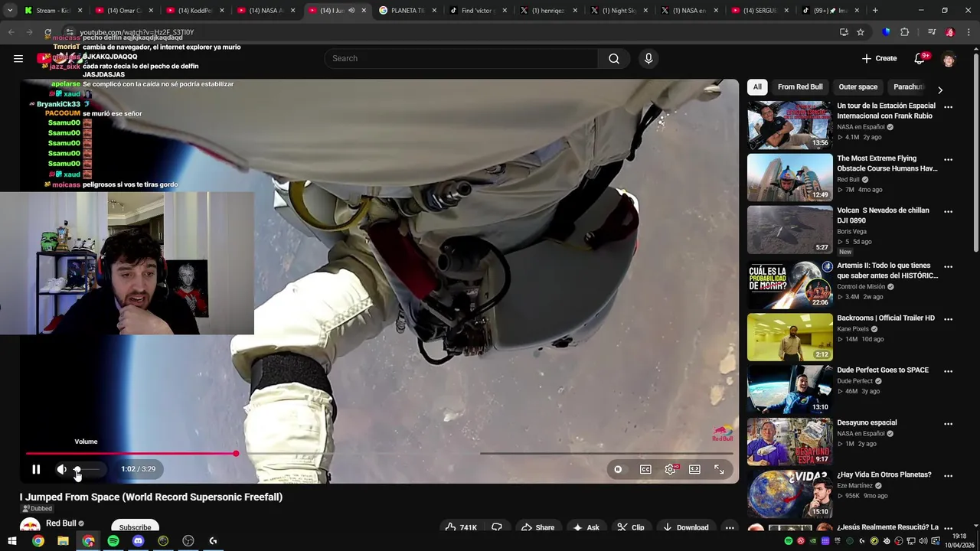Open ¿Hay Vida En Otros Planetas? video
This screenshot has height=551, width=980.
tap(790, 494)
